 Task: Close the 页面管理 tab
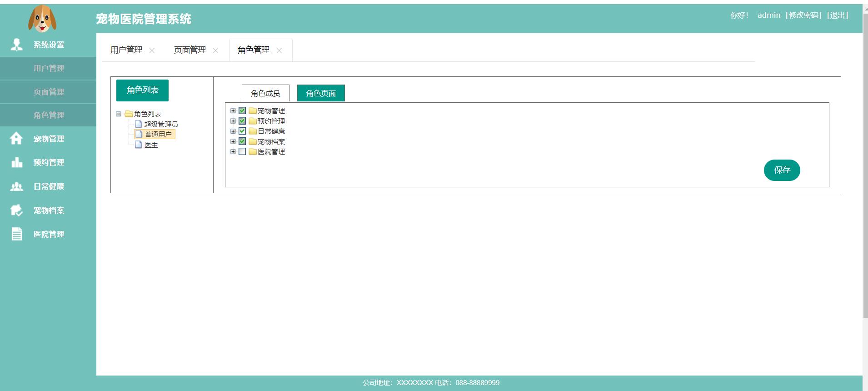pyautogui.click(x=215, y=50)
